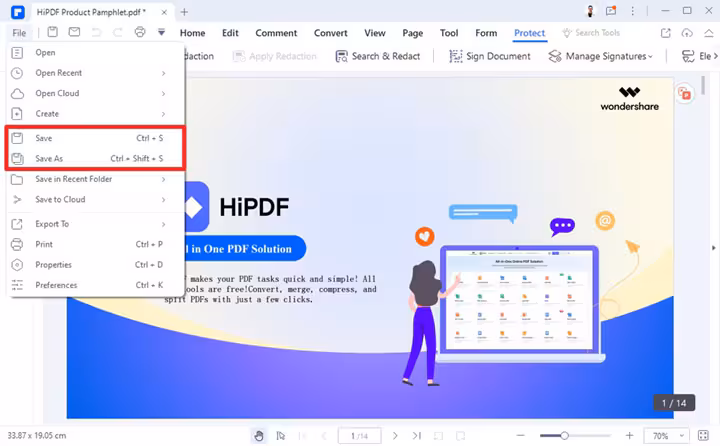Choose Print in File menu

point(95,244)
